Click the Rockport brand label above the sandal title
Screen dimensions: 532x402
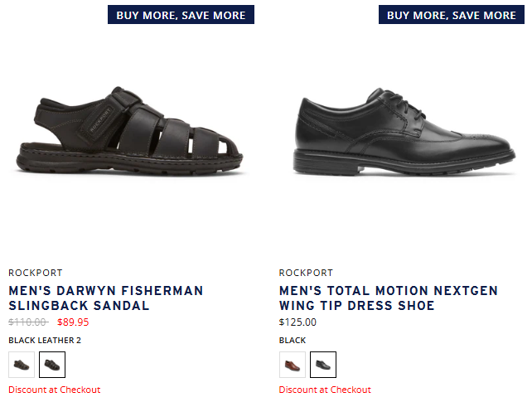click(x=35, y=273)
